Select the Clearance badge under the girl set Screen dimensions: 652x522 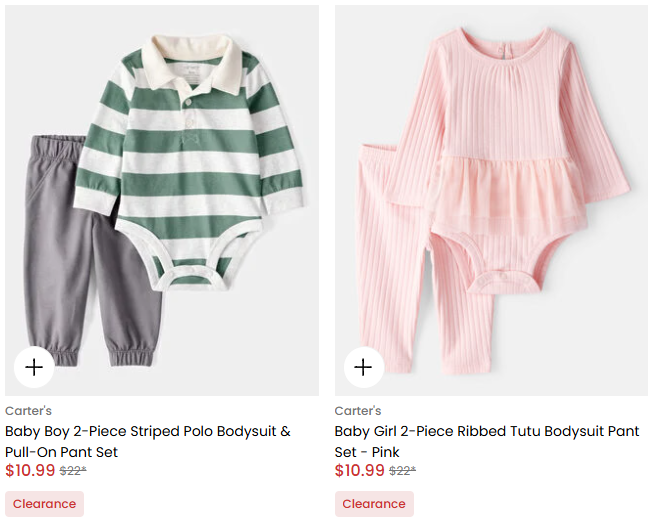[x=374, y=504]
